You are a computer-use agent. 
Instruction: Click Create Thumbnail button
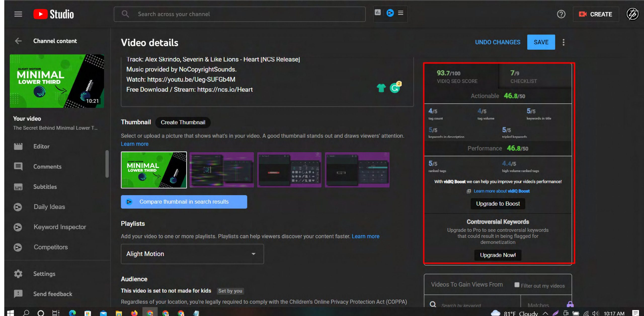tap(183, 122)
